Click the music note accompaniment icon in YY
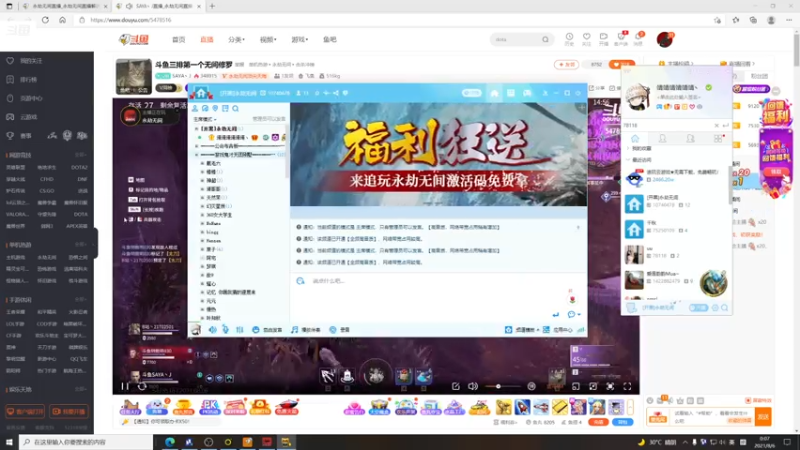Image resolution: width=800 pixels, height=450 pixels. point(294,330)
